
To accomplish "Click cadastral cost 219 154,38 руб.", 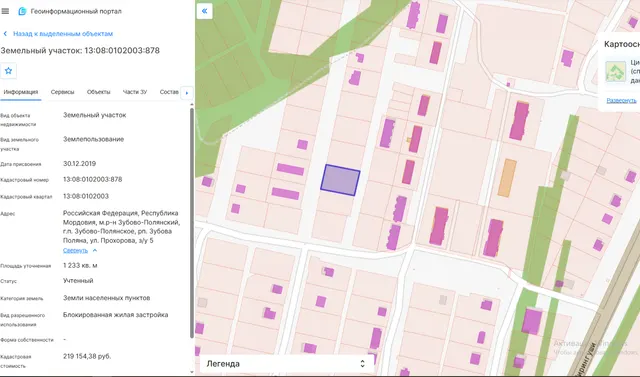I will tap(87, 356).
